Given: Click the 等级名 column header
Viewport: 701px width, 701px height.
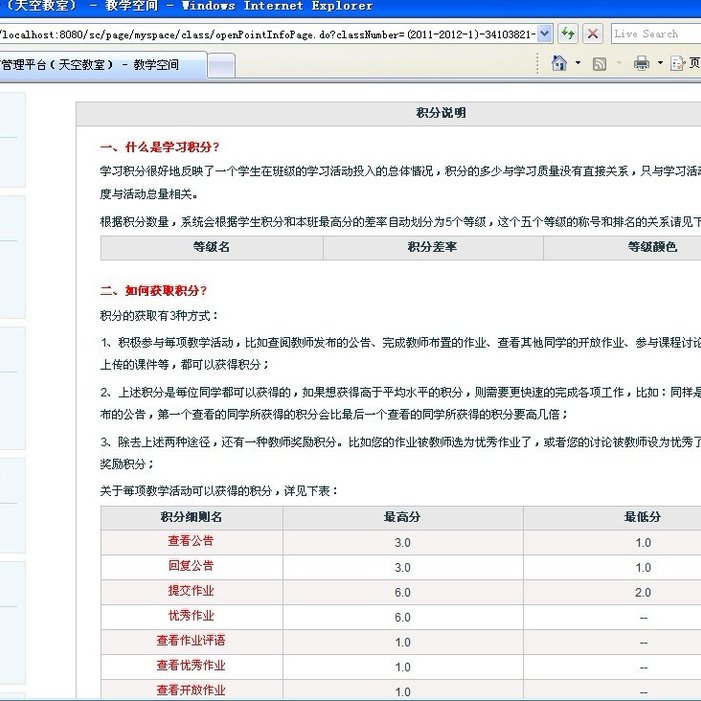Looking at the screenshot, I should pyautogui.click(x=211, y=247).
